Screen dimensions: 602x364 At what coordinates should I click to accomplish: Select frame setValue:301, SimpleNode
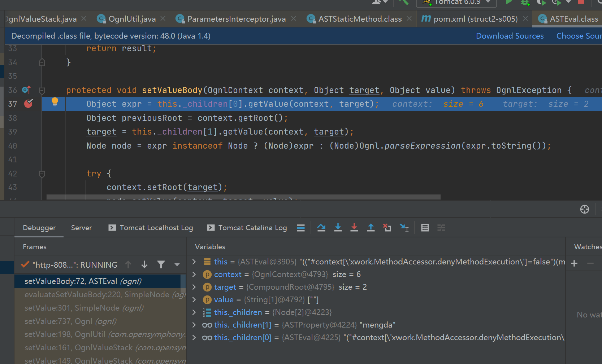(x=98, y=308)
